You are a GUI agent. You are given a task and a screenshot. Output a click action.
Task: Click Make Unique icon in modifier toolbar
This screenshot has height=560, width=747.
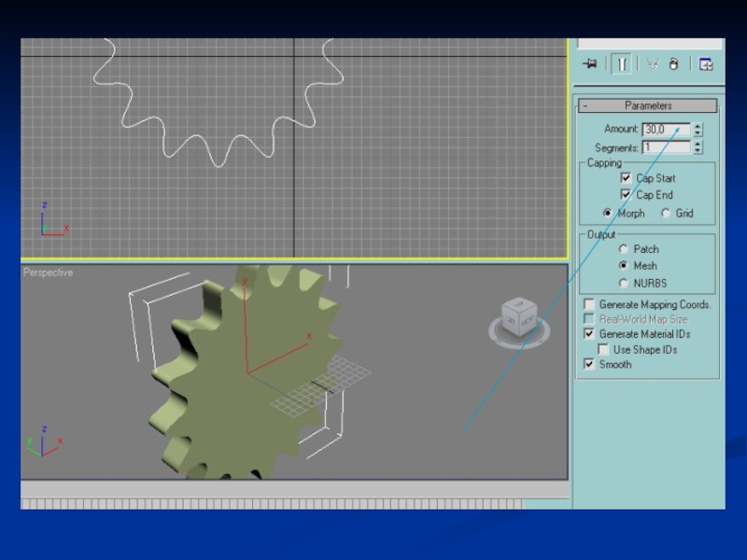652,63
